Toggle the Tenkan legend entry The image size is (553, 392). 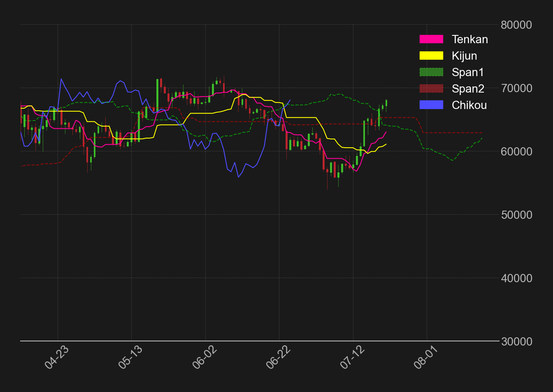[x=453, y=39]
